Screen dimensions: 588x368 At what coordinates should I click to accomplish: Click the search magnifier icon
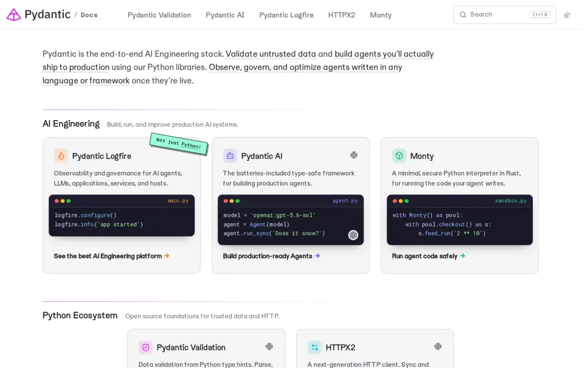coord(463,14)
